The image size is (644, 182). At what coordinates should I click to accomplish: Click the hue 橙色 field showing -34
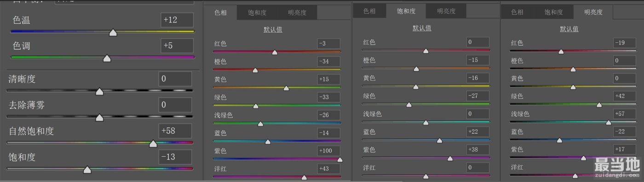328,62
